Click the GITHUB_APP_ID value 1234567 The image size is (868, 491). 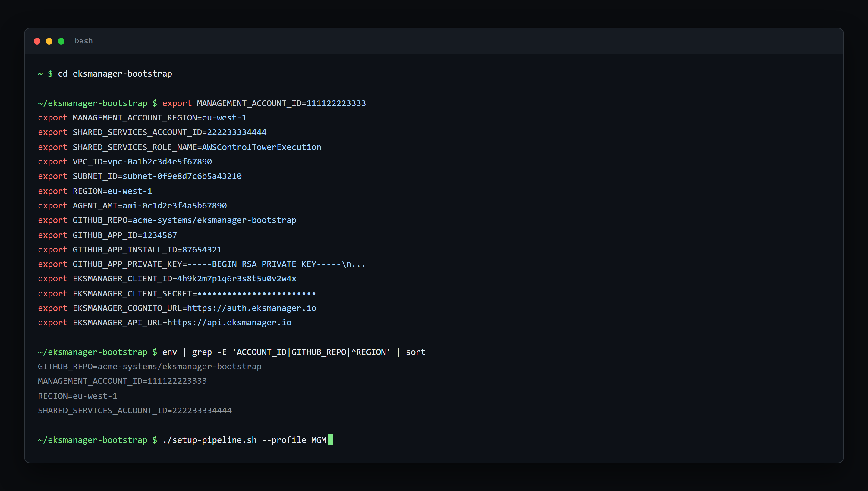coord(160,235)
